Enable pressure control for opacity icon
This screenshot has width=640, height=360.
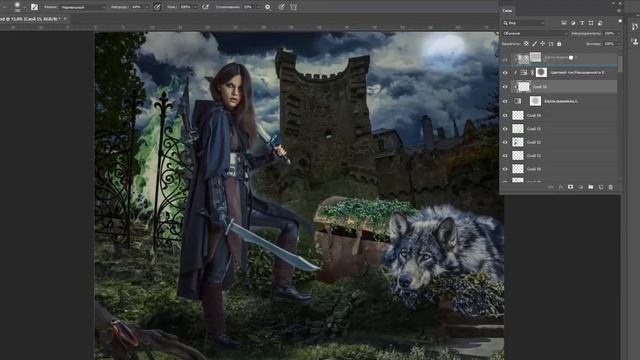click(x=157, y=7)
